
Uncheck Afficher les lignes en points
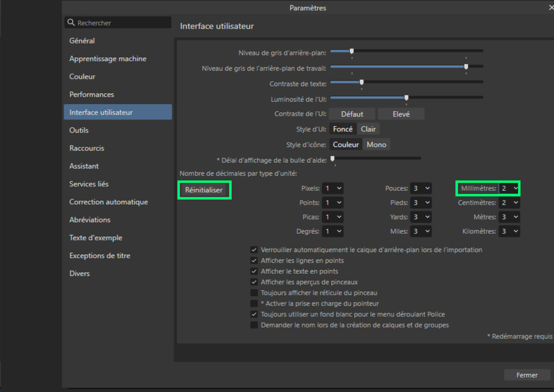coord(254,261)
